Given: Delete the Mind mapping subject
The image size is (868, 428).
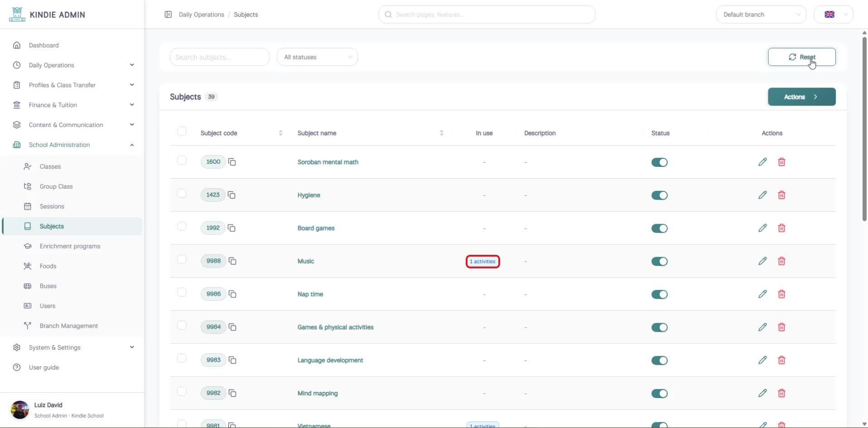Looking at the screenshot, I should 781,394.
